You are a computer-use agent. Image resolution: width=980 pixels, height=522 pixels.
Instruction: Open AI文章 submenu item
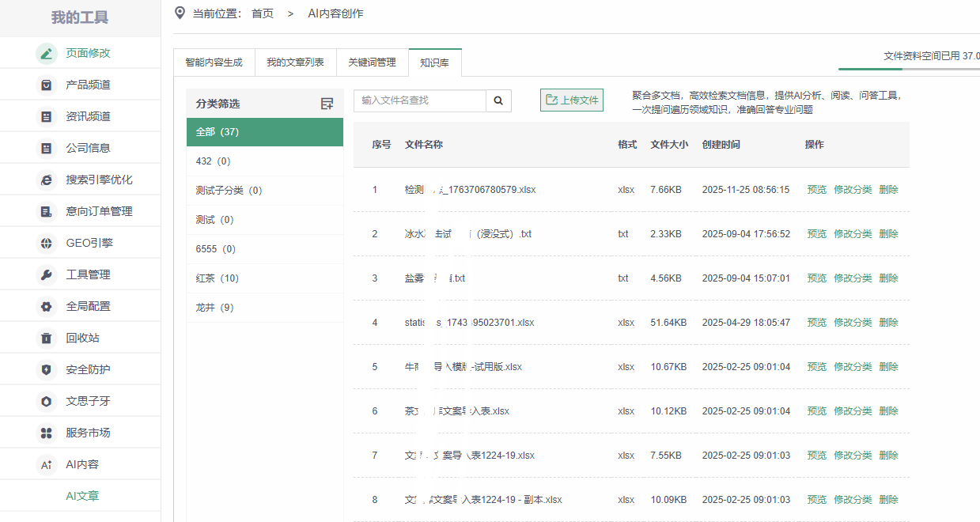tap(82, 496)
